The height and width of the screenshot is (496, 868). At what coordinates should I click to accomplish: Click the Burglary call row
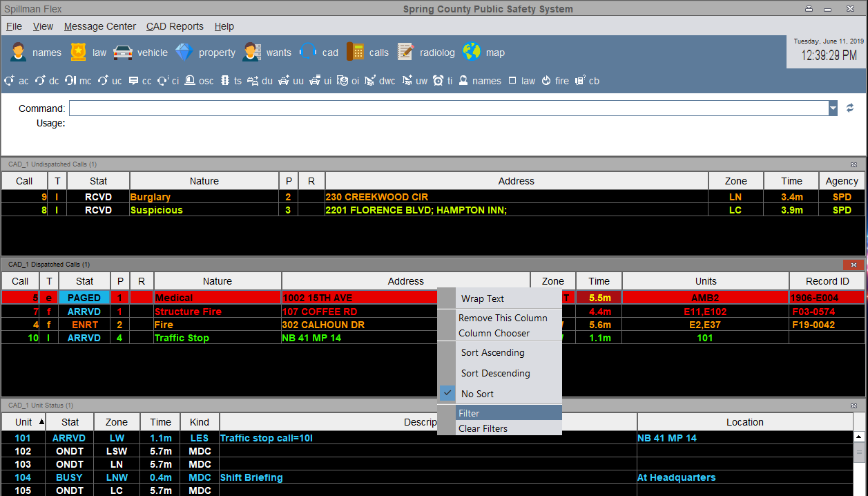point(150,197)
